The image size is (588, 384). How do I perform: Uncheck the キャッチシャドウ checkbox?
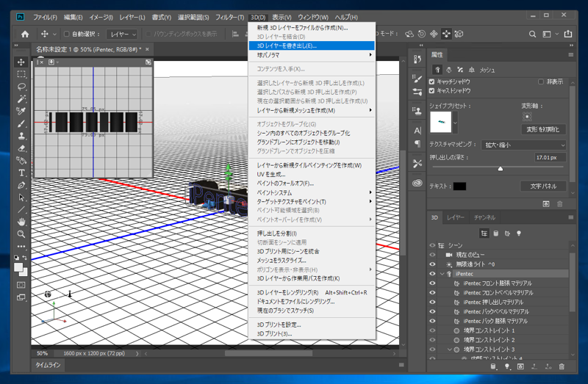click(x=431, y=81)
